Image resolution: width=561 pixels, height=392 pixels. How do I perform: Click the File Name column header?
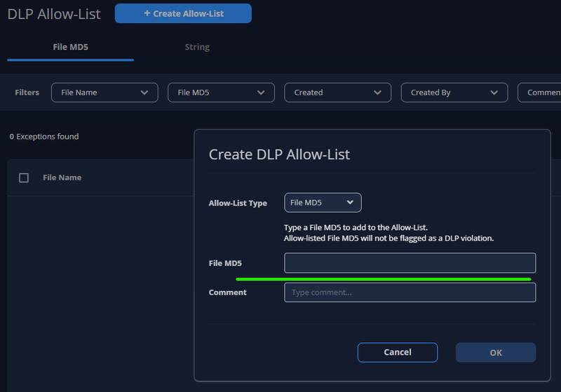62,178
